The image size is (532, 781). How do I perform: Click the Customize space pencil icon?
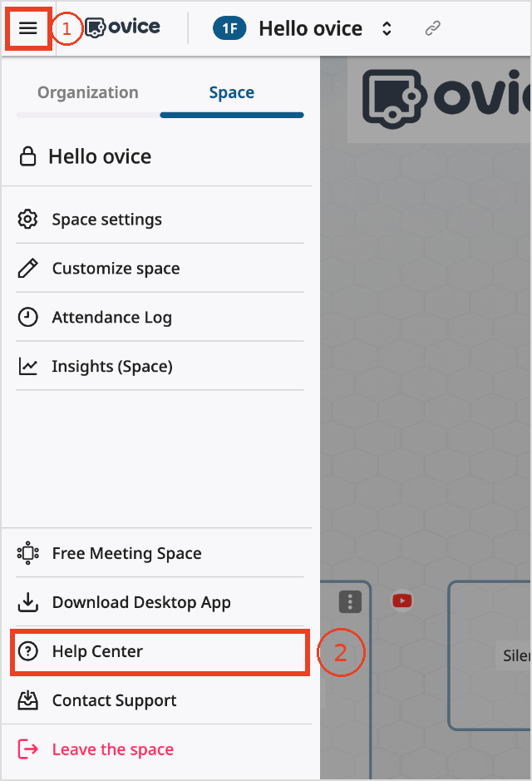28,268
